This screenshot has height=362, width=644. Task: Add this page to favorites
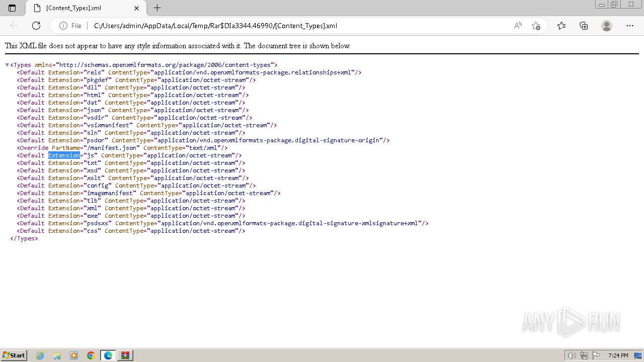pos(536,26)
